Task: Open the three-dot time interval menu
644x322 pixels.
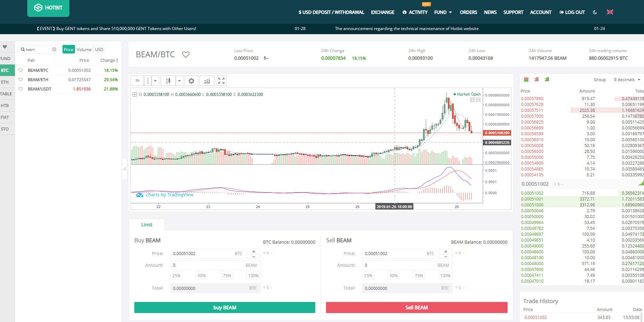Action: tap(148, 81)
